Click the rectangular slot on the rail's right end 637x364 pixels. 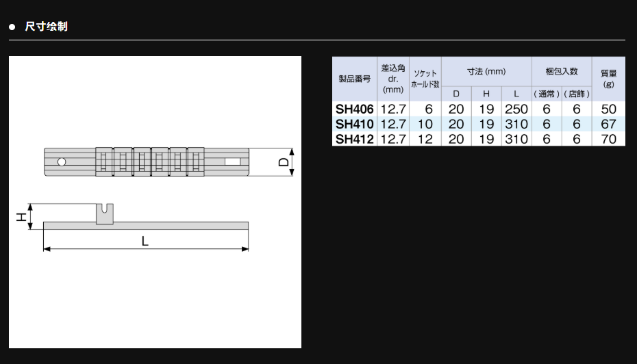point(233,162)
